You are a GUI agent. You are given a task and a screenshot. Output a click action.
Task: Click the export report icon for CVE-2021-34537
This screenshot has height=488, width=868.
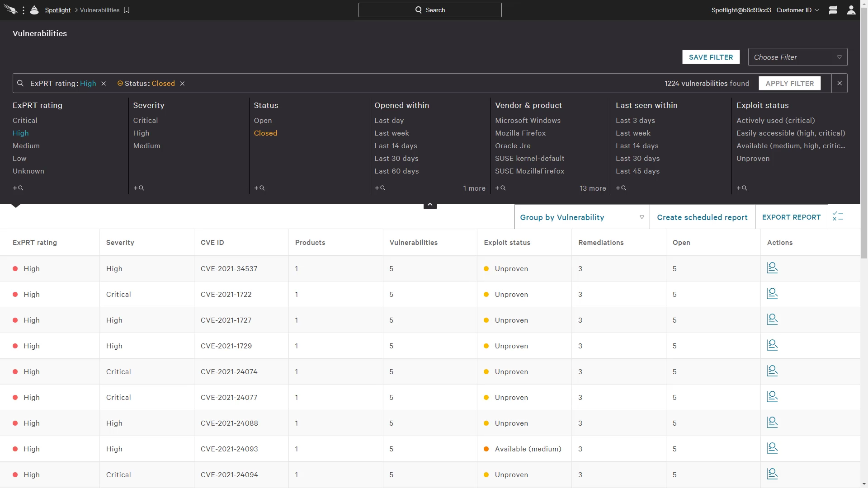pyautogui.click(x=772, y=267)
